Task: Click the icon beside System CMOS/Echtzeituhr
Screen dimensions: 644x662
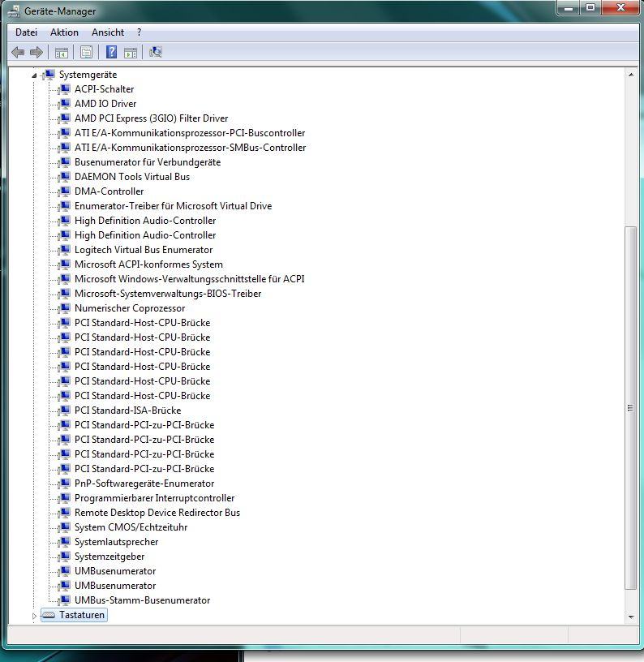Action: tap(64, 527)
